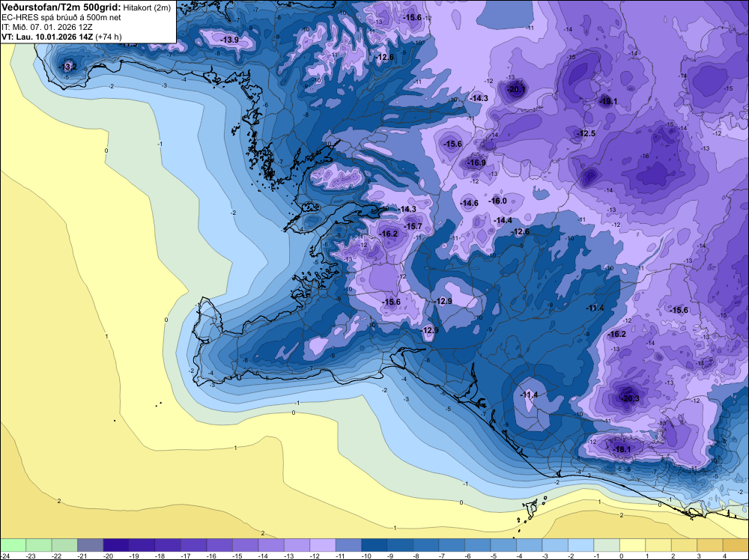Click the legend swatch labeled -4

click(x=530, y=545)
